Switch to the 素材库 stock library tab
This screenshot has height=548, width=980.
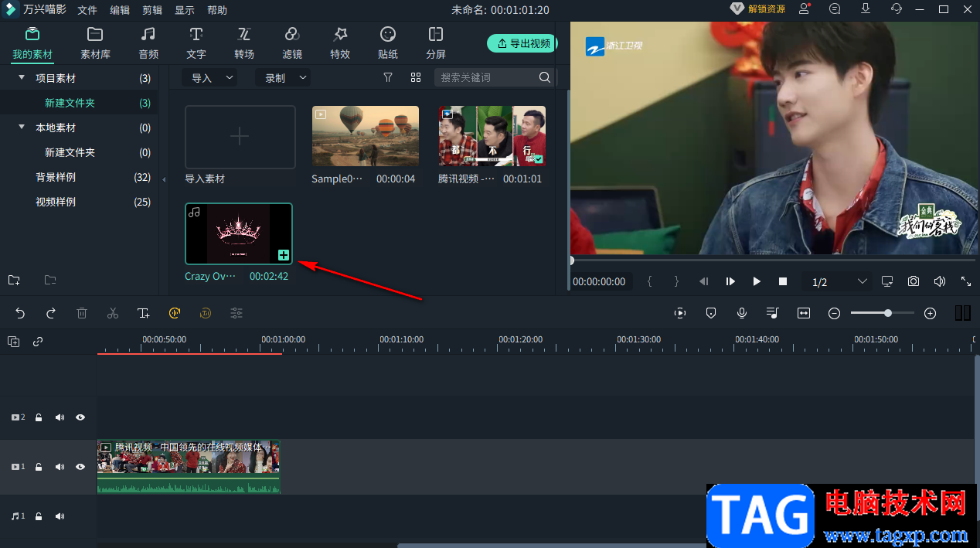coord(95,43)
